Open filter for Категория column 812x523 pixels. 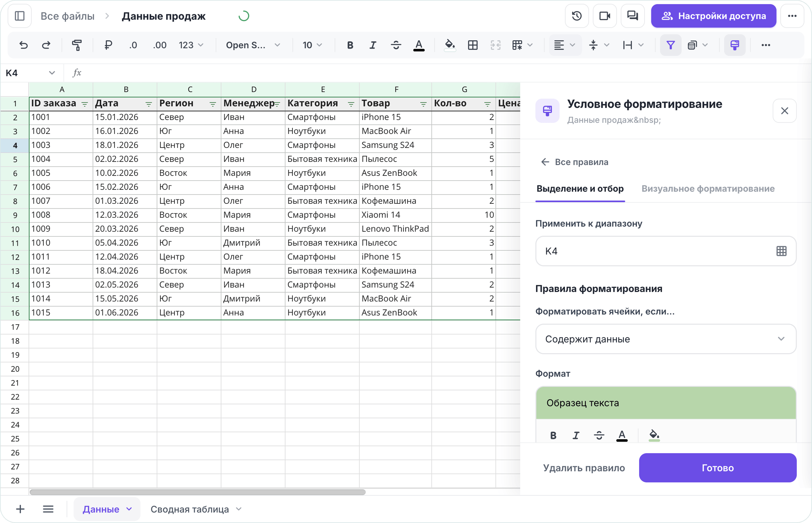point(351,104)
